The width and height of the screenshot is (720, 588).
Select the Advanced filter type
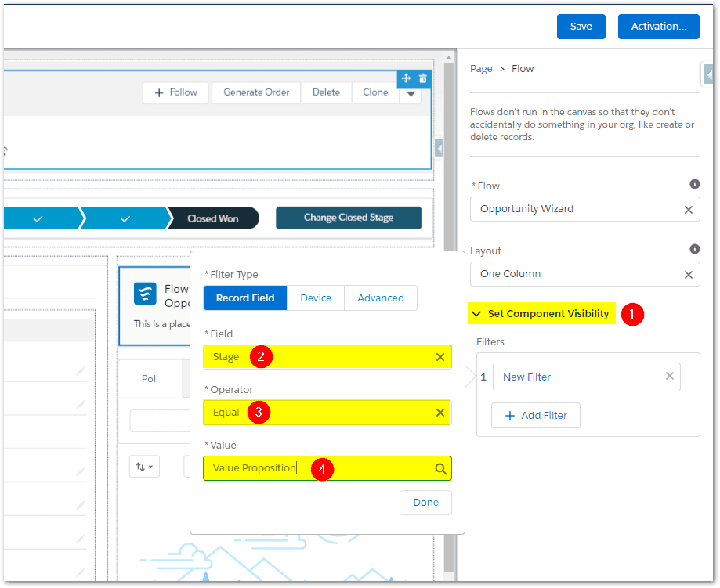pyautogui.click(x=381, y=298)
